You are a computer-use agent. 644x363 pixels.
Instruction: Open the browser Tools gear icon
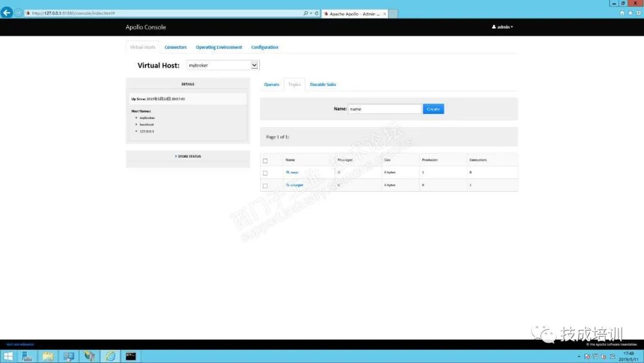[639, 13]
